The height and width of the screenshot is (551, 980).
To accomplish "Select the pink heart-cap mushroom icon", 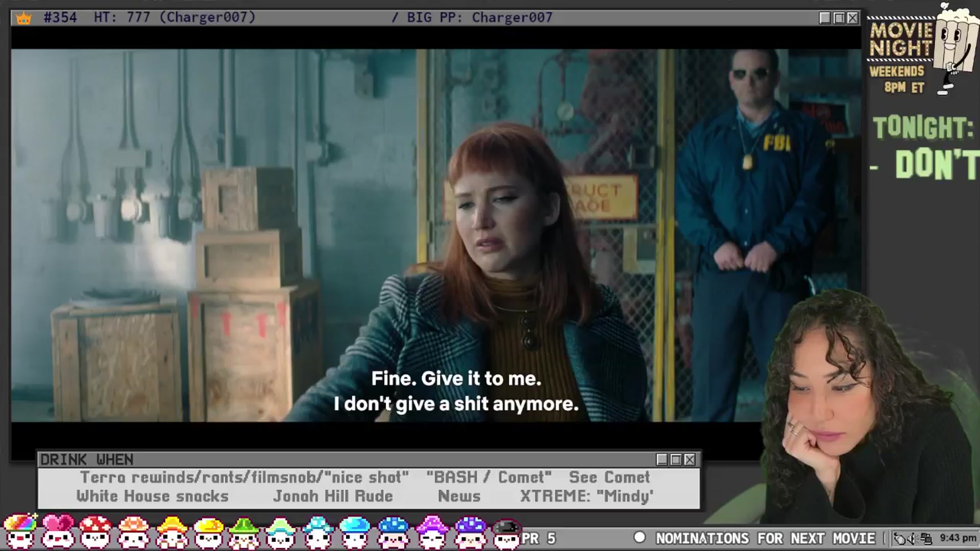I will click(58, 532).
